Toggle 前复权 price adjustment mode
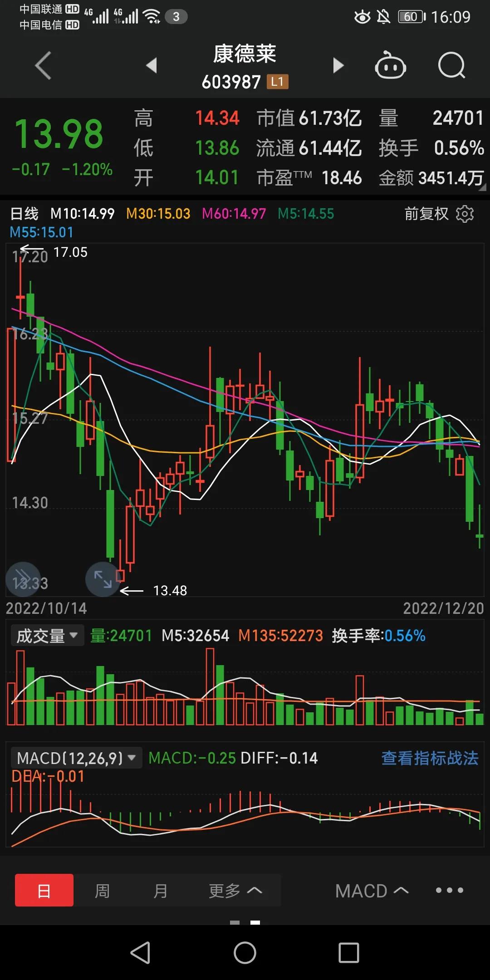The height and width of the screenshot is (980, 490). point(426,214)
